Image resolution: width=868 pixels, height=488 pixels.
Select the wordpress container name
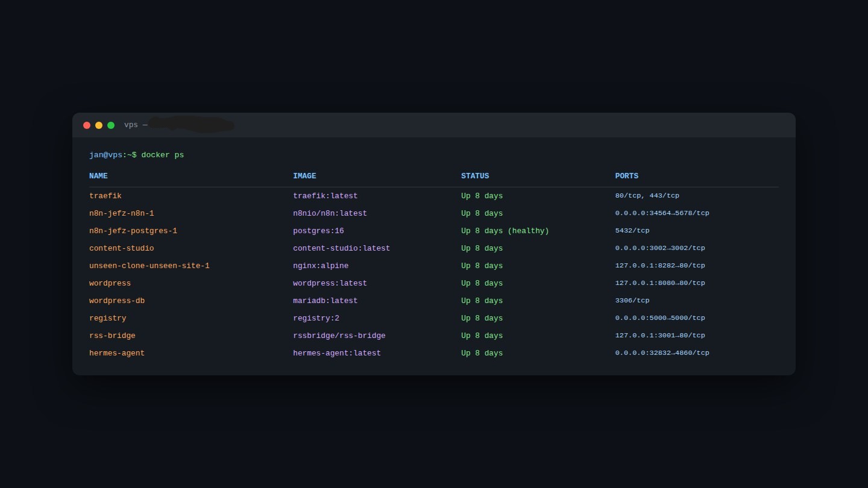(x=110, y=283)
